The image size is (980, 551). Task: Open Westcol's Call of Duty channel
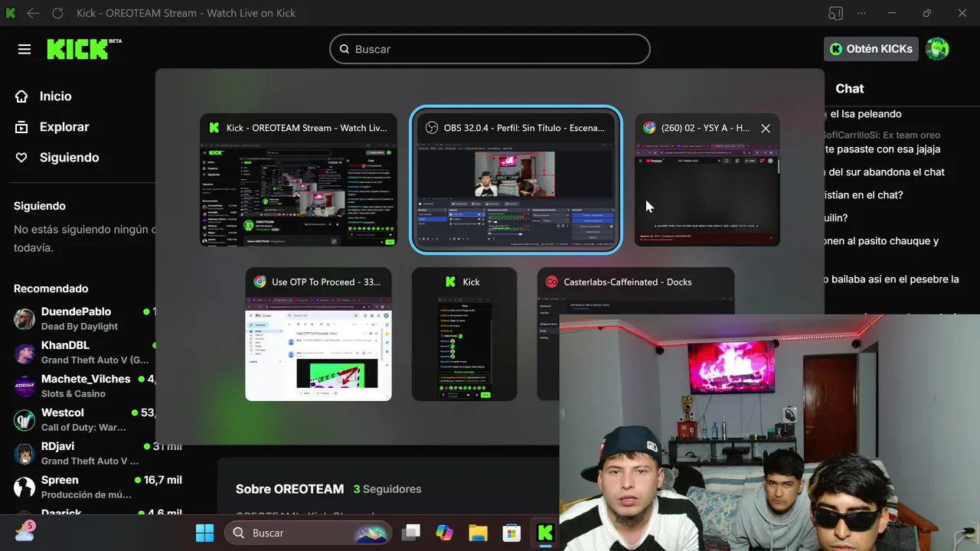click(84, 419)
